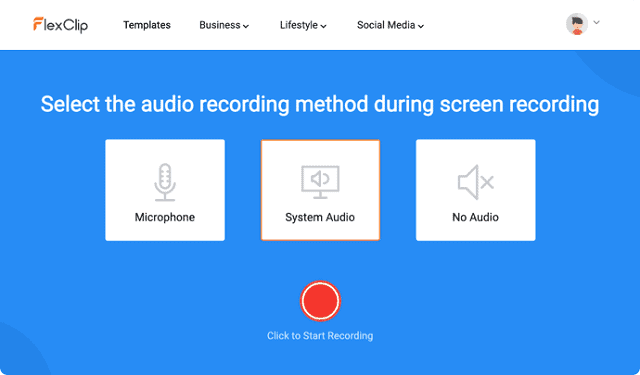640x375 pixels.
Task: Click the red record button
Action: pos(320,301)
